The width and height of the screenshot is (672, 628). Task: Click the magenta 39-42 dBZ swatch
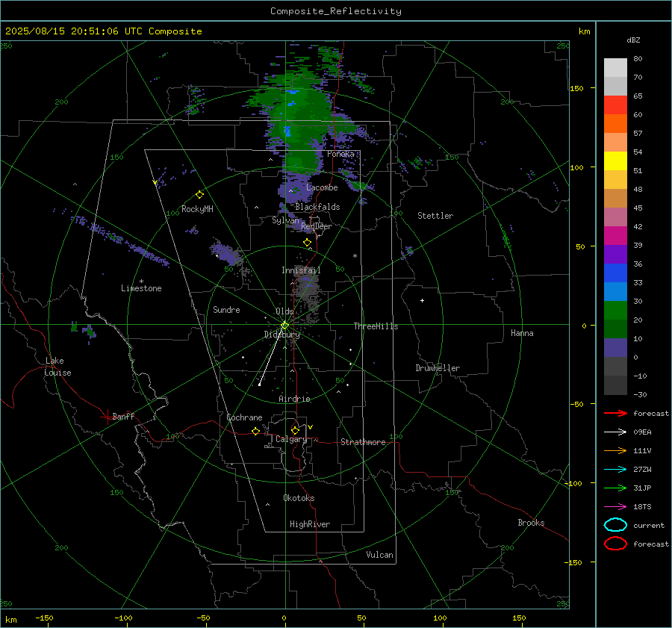pos(615,236)
